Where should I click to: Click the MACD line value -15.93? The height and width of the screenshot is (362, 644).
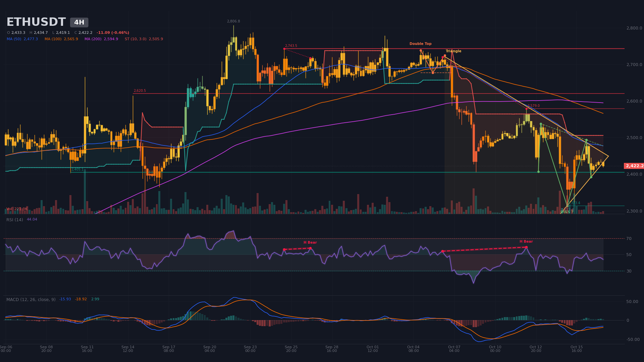tap(65, 299)
